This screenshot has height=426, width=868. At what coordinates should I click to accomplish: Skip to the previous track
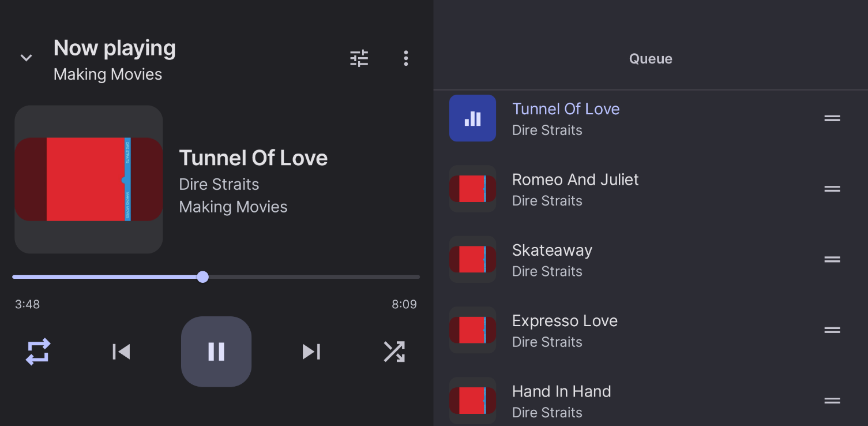pos(121,352)
